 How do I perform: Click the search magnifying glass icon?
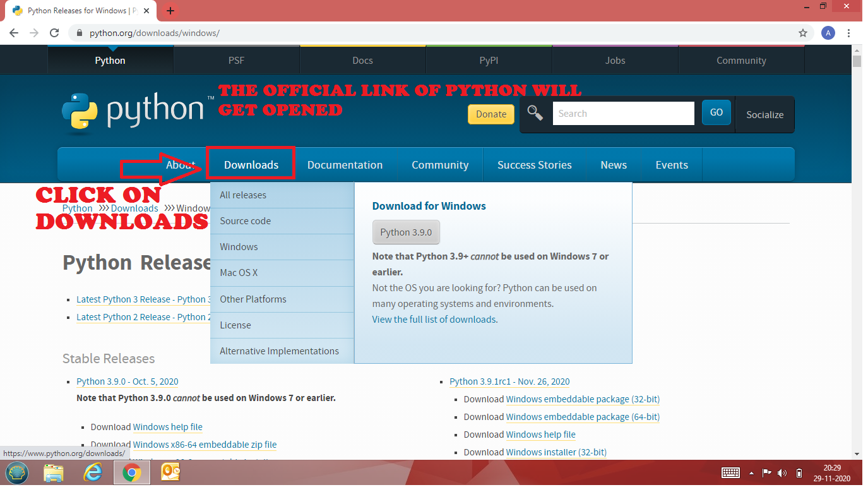535,113
